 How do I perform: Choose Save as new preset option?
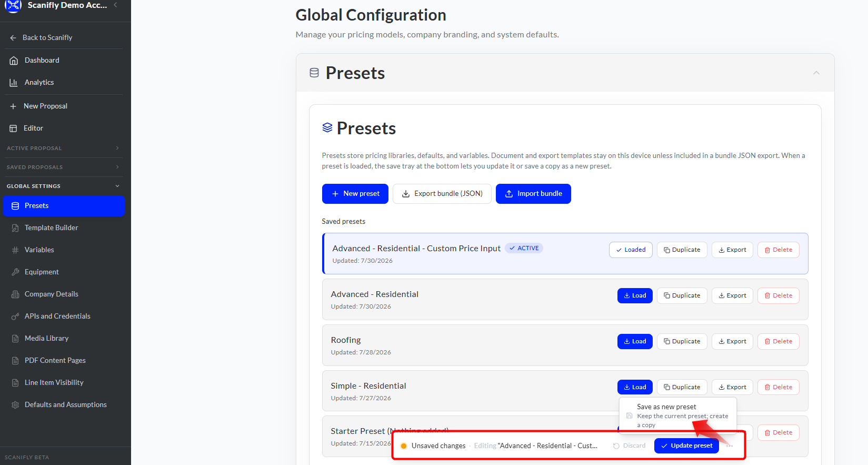677,415
